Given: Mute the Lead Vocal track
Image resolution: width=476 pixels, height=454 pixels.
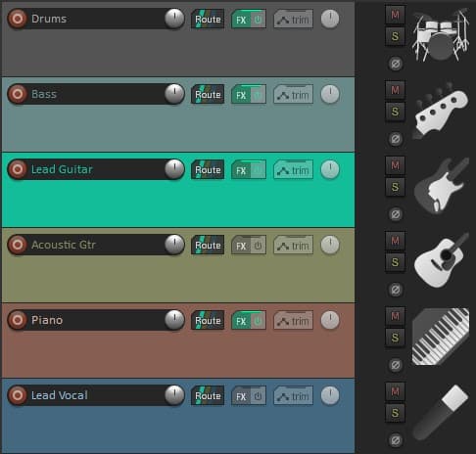Looking at the screenshot, I should (395, 391).
